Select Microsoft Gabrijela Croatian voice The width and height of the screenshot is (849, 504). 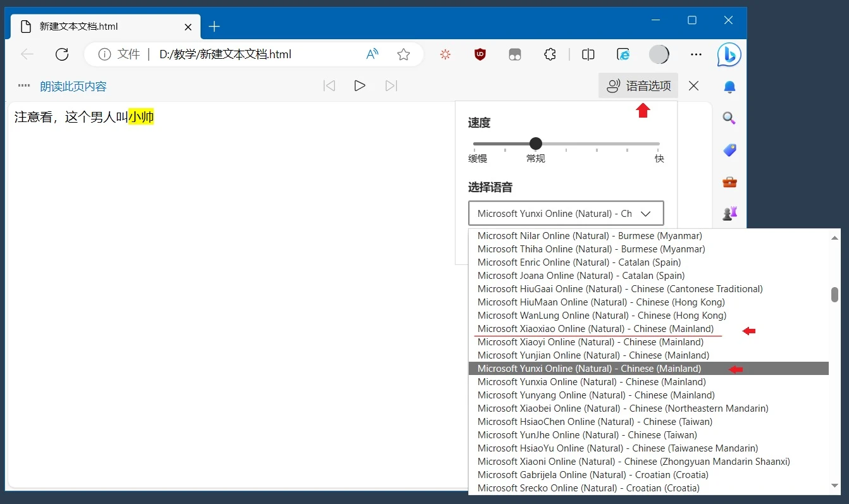(648, 475)
